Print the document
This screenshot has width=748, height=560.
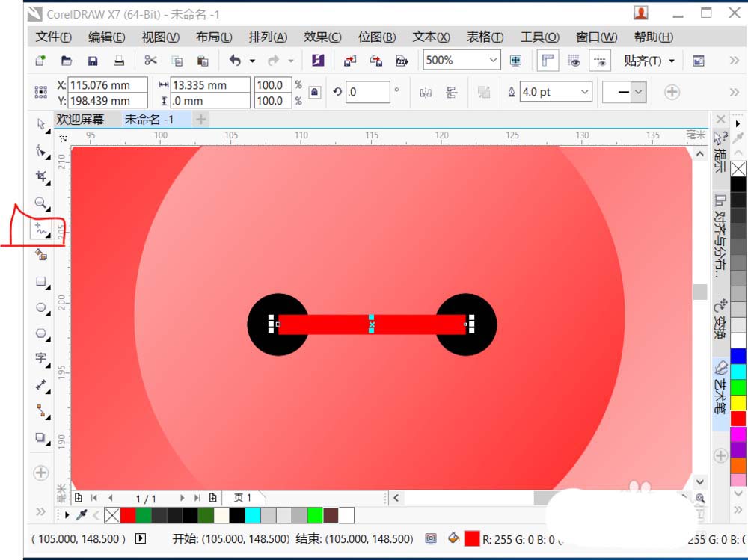pyautogui.click(x=118, y=61)
